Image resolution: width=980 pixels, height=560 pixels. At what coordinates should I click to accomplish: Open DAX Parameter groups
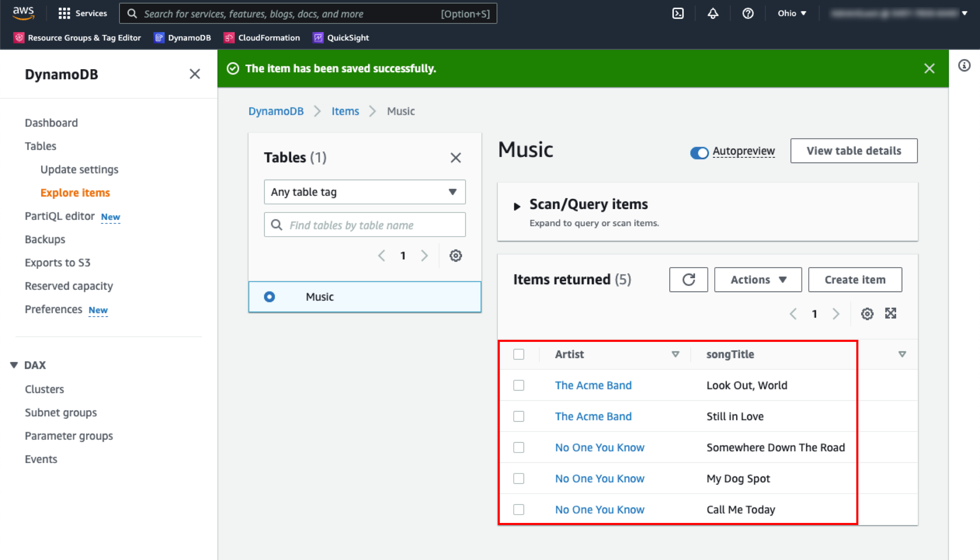69,436
